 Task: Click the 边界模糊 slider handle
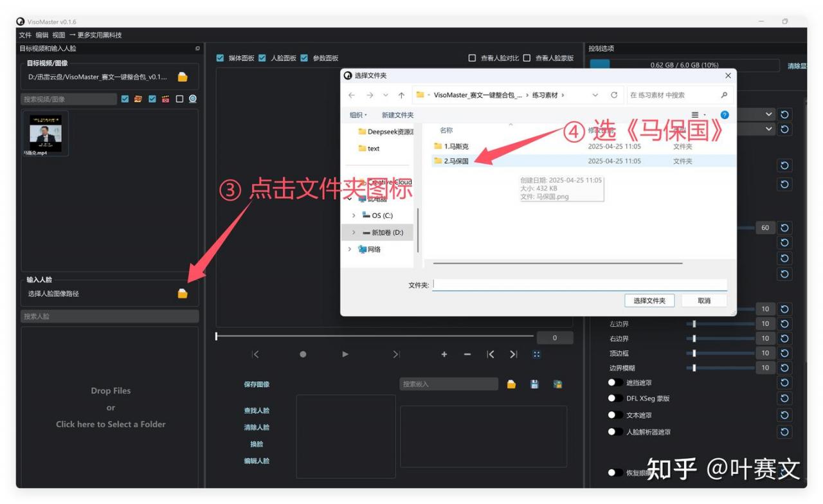pyautogui.click(x=694, y=368)
